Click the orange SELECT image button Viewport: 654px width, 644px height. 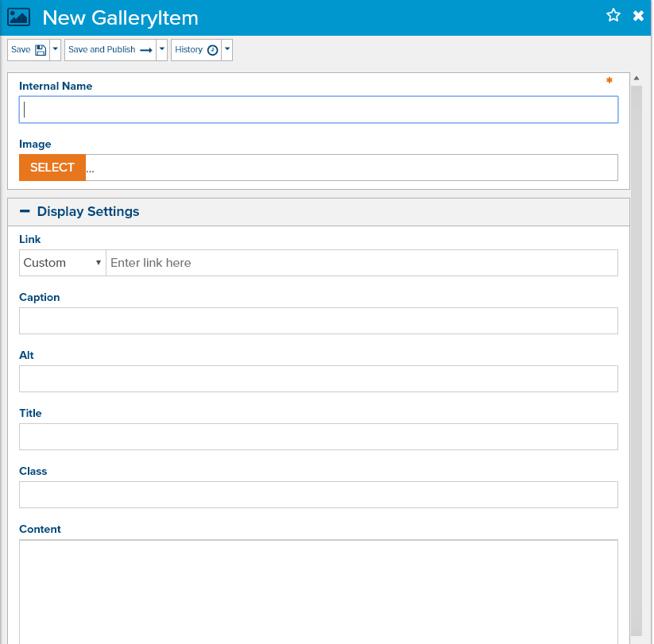coord(52,168)
